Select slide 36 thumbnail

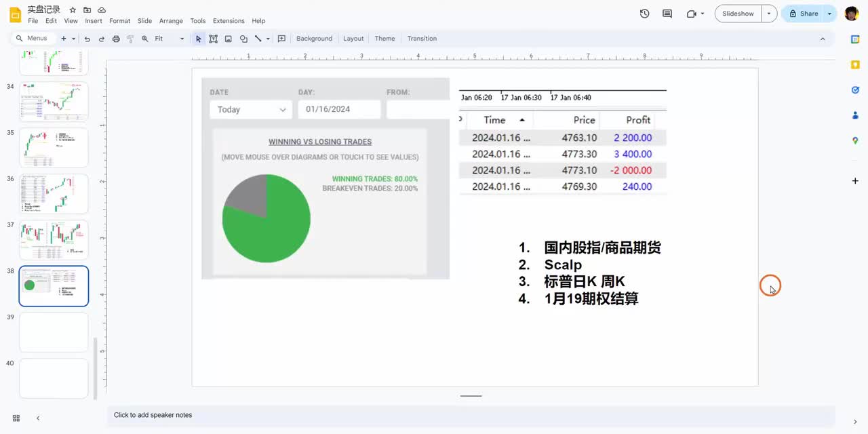[x=54, y=194]
